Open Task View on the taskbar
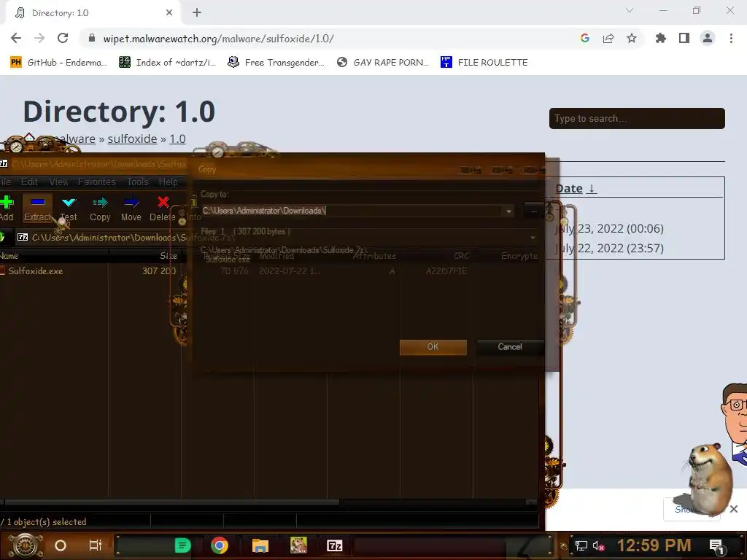The height and width of the screenshot is (560, 747). [x=96, y=545]
